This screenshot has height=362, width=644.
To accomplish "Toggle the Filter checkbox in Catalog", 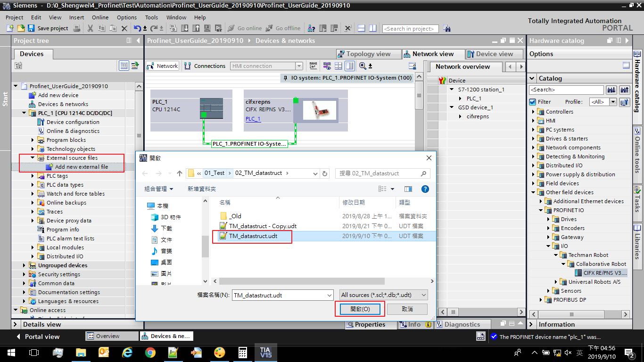I will pyautogui.click(x=533, y=102).
